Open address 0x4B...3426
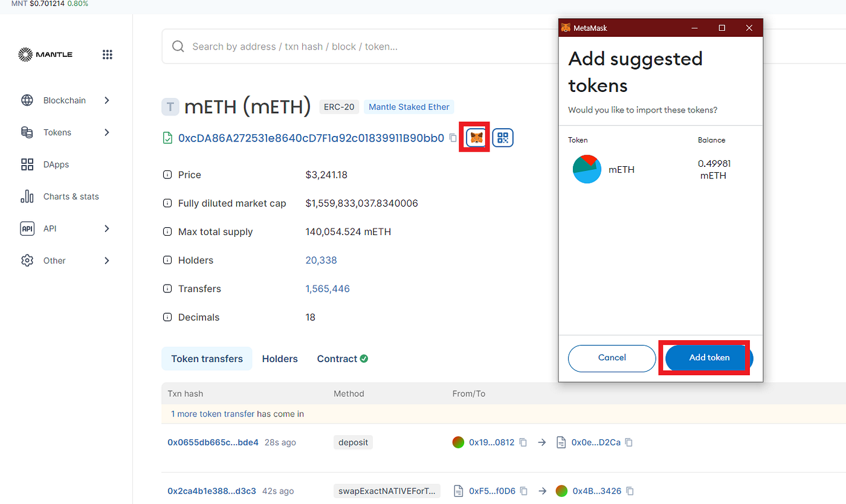 tap(596, 491)
